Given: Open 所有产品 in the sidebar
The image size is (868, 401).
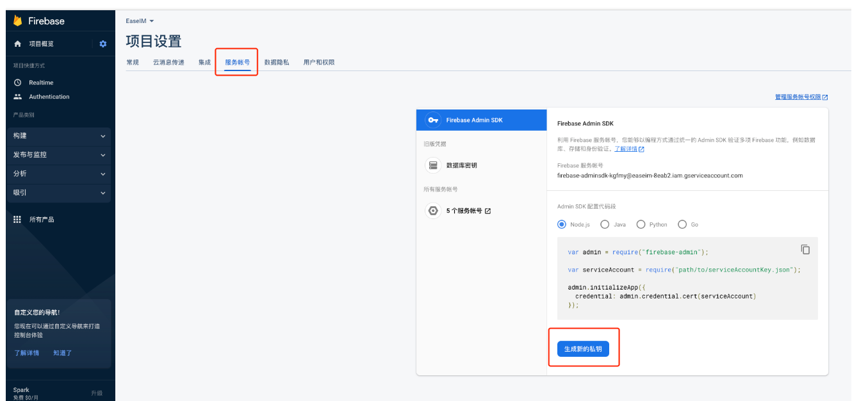Looking at the screenshot, I should click(42, 219).
